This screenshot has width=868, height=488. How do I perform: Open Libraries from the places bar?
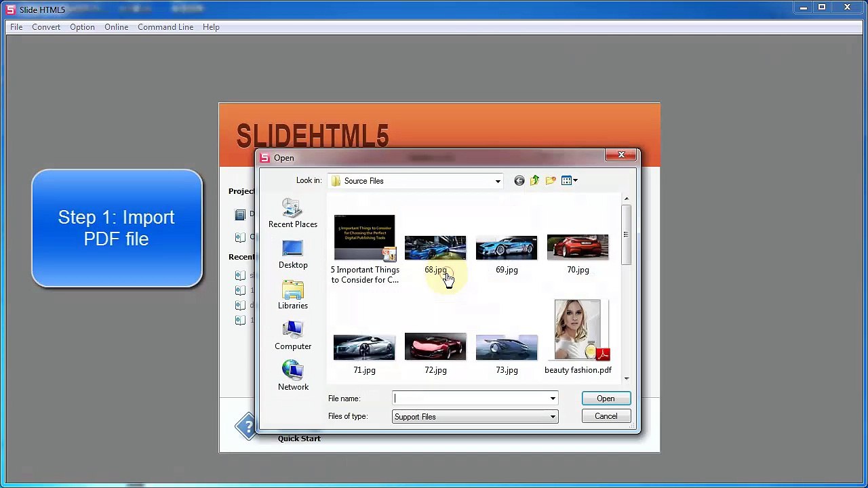292,295
